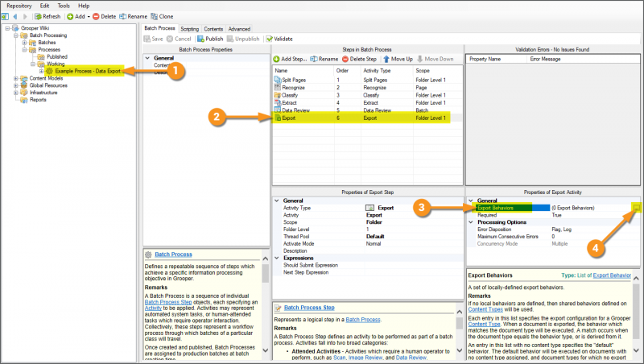
Task: Click Add Step button
Action: click(290, 59)
